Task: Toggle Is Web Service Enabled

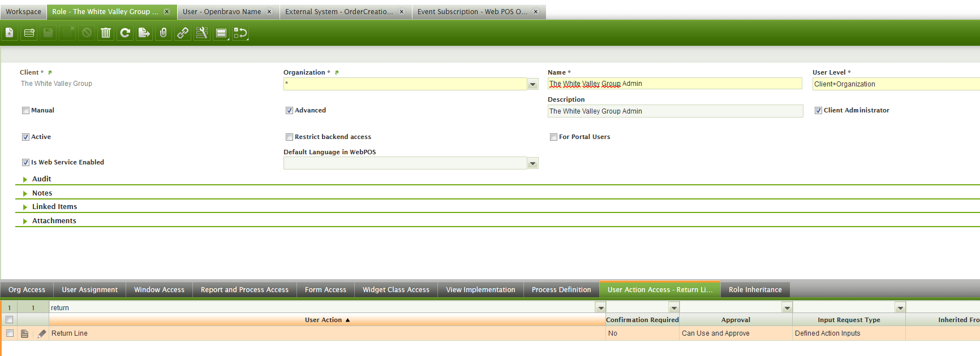Action: 25,163
